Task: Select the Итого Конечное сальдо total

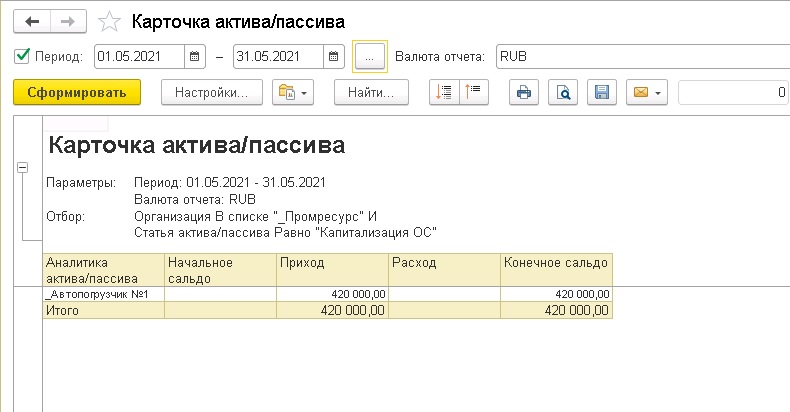Action: click(x=556, y=310)
